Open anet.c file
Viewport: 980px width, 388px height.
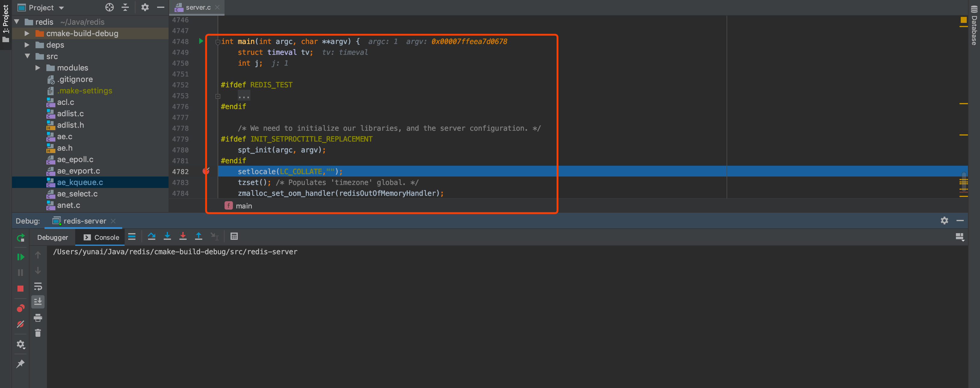coord(69,205)
